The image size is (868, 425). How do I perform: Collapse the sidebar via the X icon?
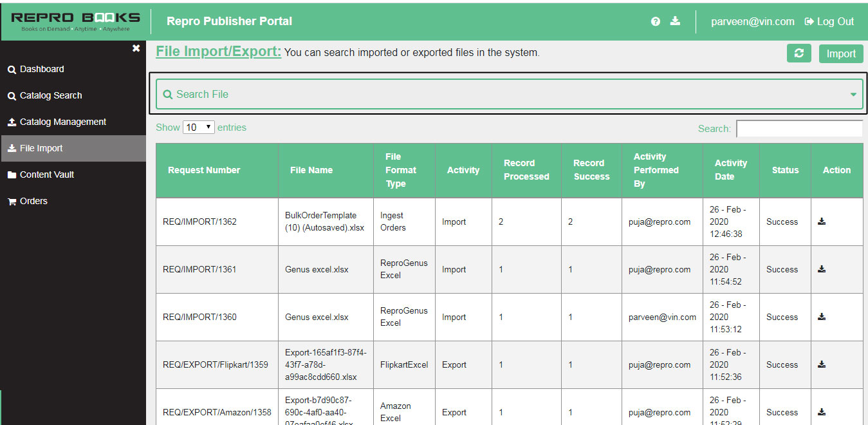coord(136,48)
